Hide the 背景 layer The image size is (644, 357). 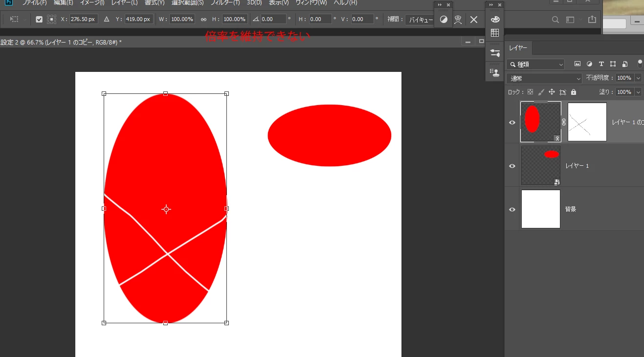pyautogui.click(x=512, y=209)
